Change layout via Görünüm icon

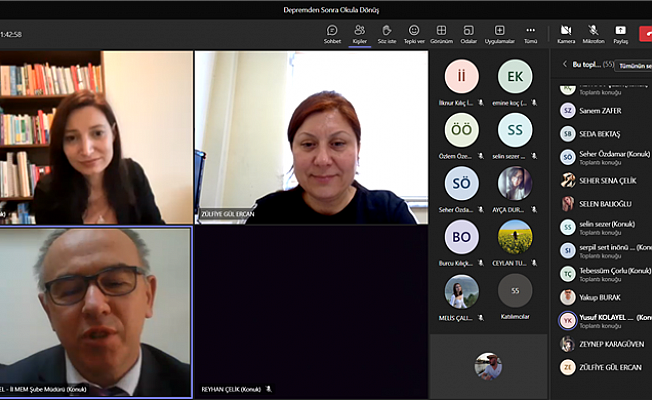point(441,33)
